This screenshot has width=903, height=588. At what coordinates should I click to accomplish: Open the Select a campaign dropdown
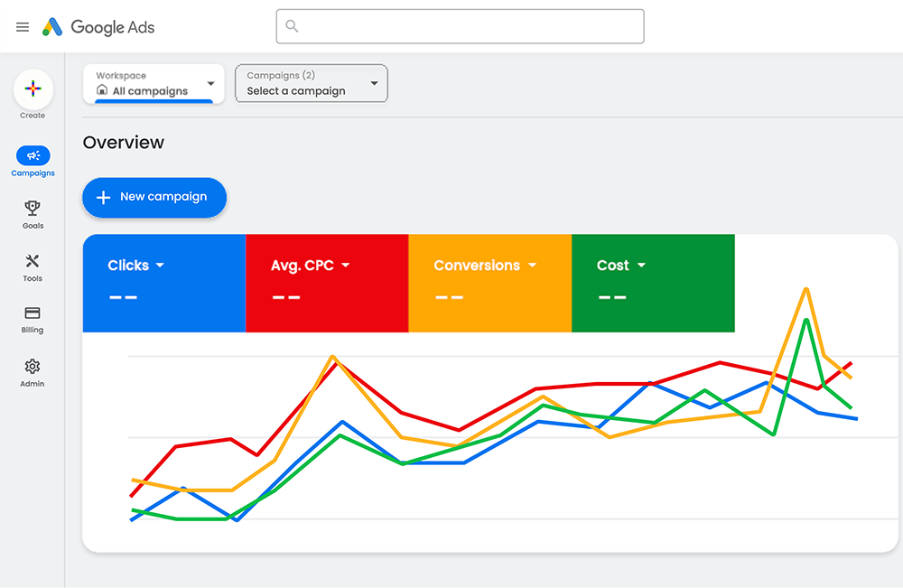(x=374, y=84)
